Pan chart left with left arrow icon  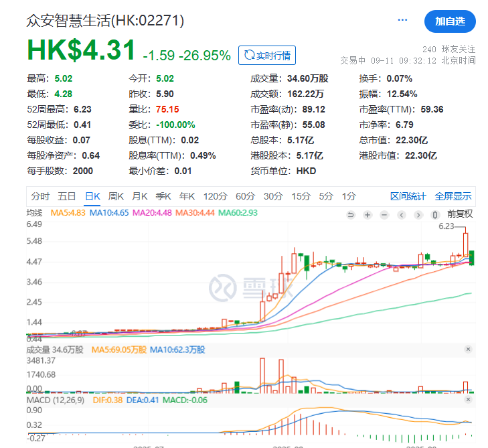(402, 215)
